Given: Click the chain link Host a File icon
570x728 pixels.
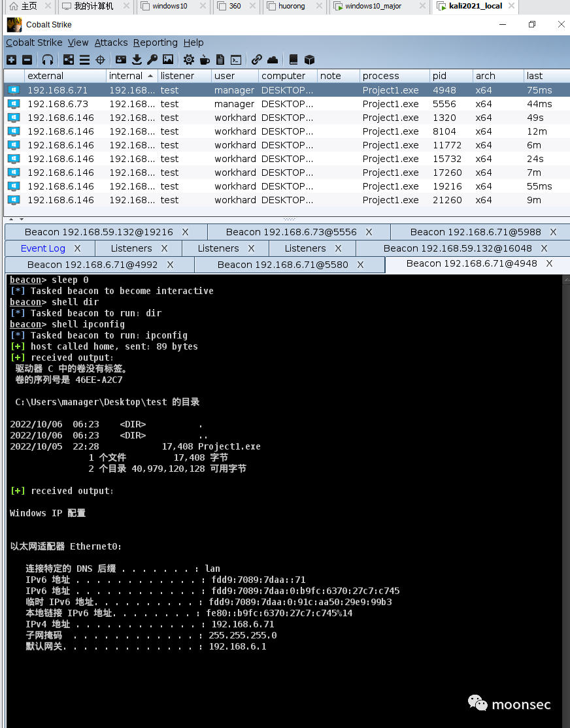Looking at the screenshot, I should click(256, 59).
